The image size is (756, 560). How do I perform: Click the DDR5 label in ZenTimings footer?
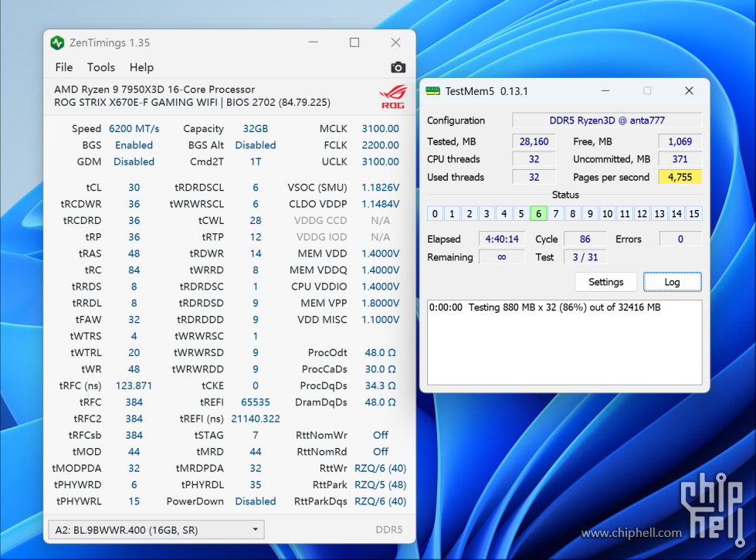click(x=388, y=530)
